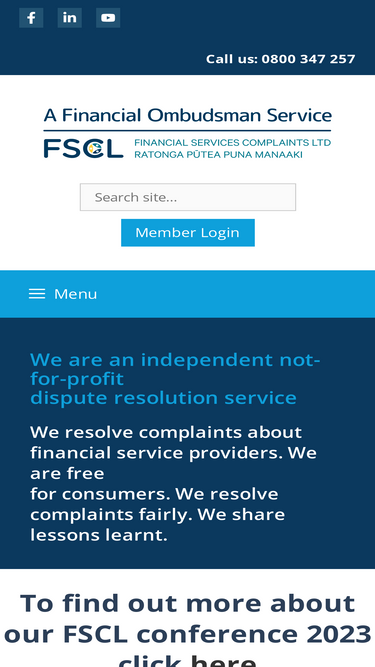Click 'To find out more about' heading
The height and width of the screenshot is (667, 375).
[188, 603]
